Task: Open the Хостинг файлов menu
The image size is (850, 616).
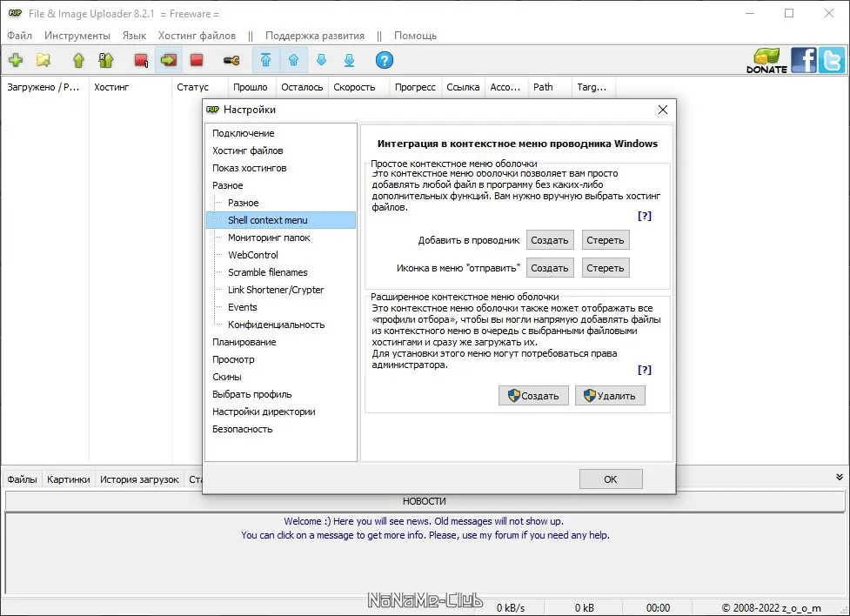Action: click(197, 36)
